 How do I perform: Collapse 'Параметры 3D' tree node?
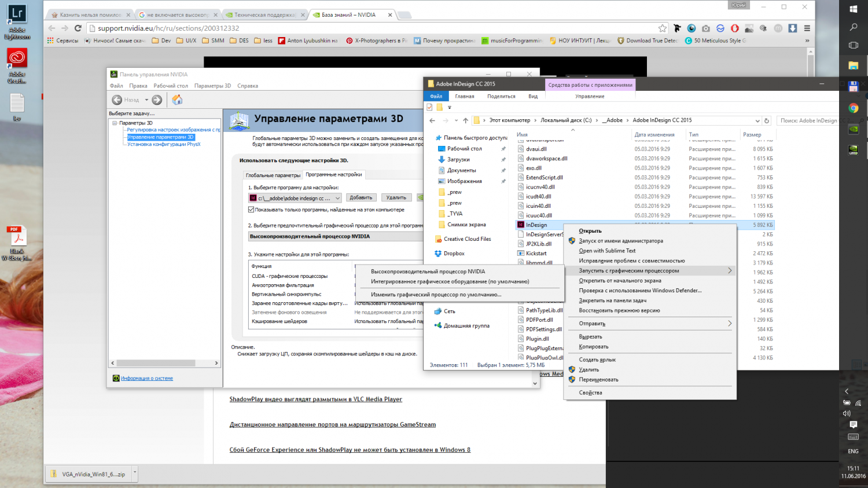[x=115, y=123]
